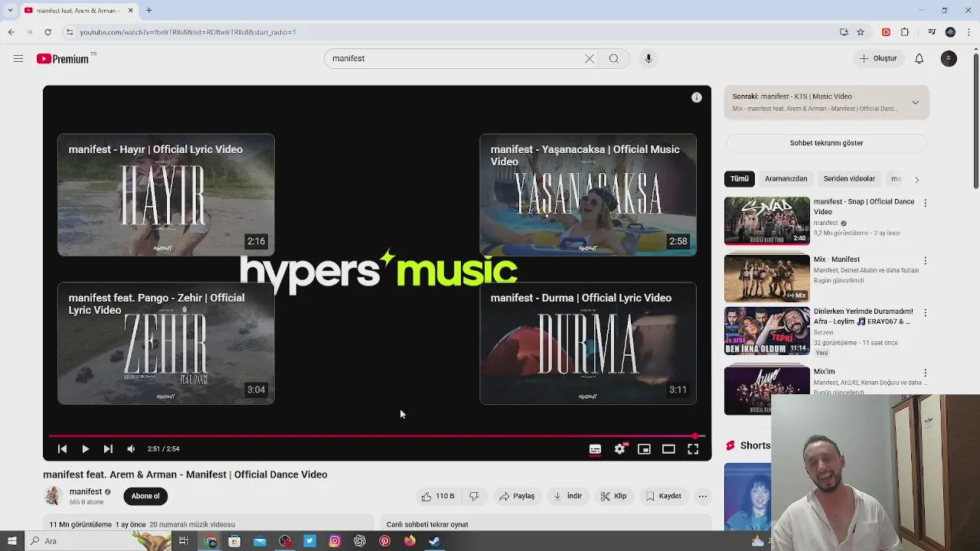Enter fullscreen mode
980x551 pixels.
click(693, 449)
